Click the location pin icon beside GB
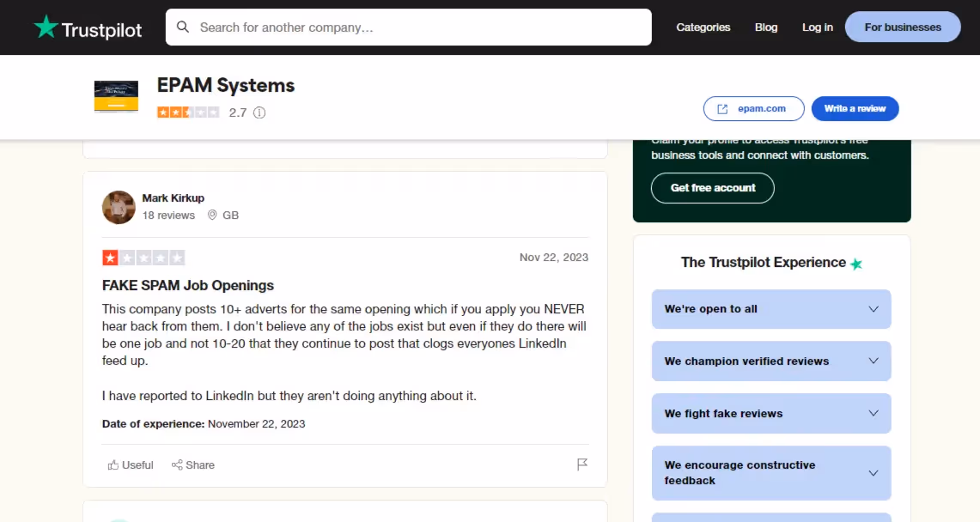 (212, 215)
